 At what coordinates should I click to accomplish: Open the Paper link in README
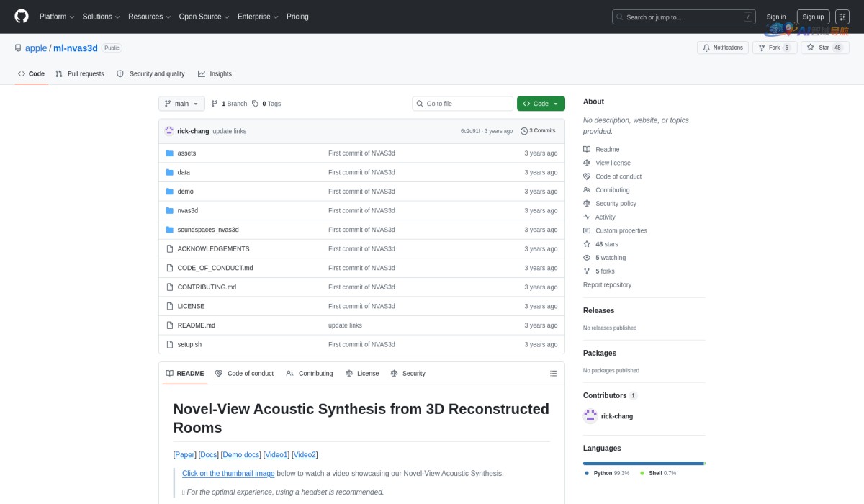pyautogui.click(x=184, y=455)
